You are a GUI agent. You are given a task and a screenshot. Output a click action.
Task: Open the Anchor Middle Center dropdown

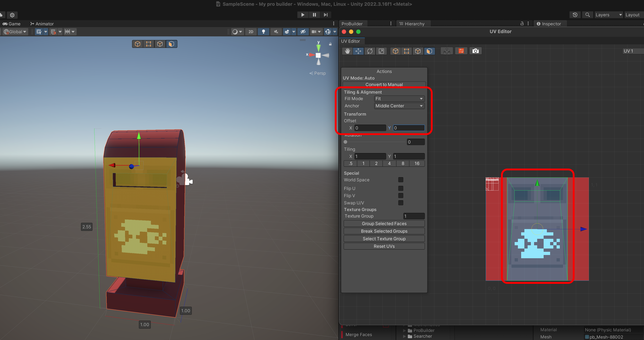pos(399,106)
